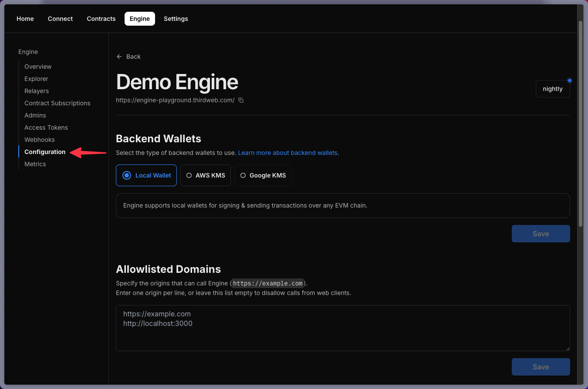Select the Local Wallet radio option
The width and height of the screenshot is (588, 389).
pyautogui.click(x=146, y=175)
